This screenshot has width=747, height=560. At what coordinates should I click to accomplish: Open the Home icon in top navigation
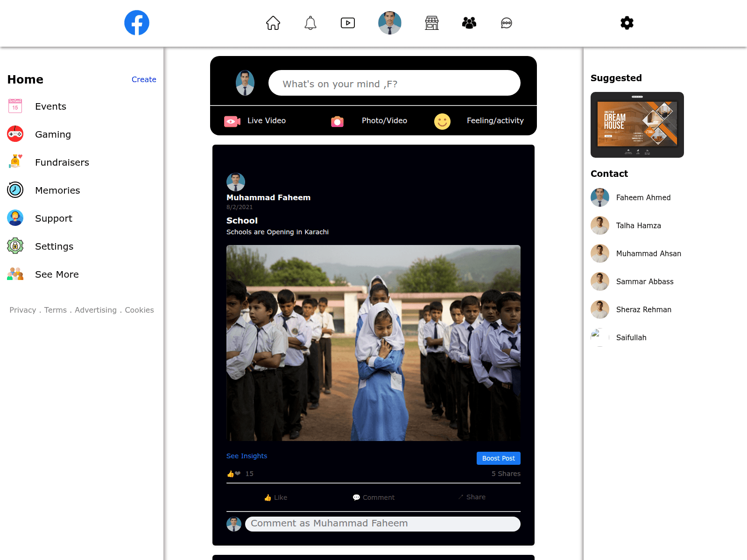coord(273,23)
